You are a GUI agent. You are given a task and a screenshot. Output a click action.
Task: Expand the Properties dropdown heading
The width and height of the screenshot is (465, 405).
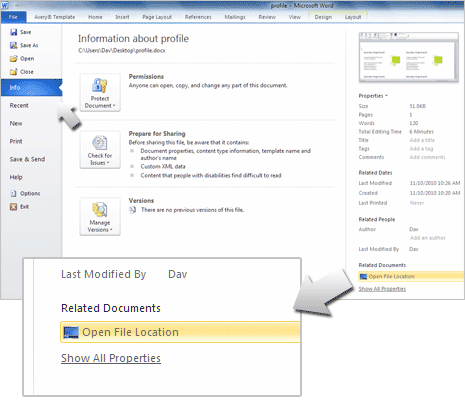tap(373, 96)
